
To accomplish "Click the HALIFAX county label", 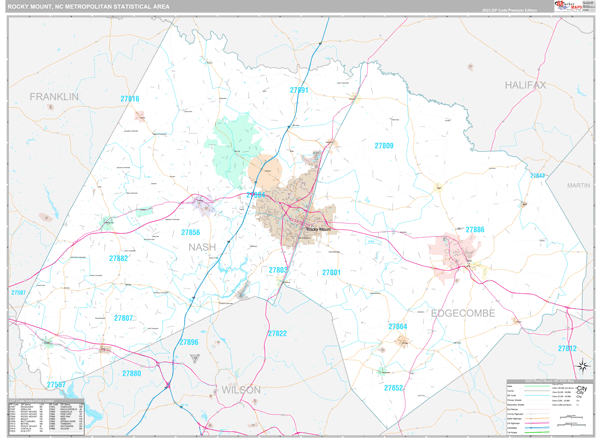I will coord(526,86).
